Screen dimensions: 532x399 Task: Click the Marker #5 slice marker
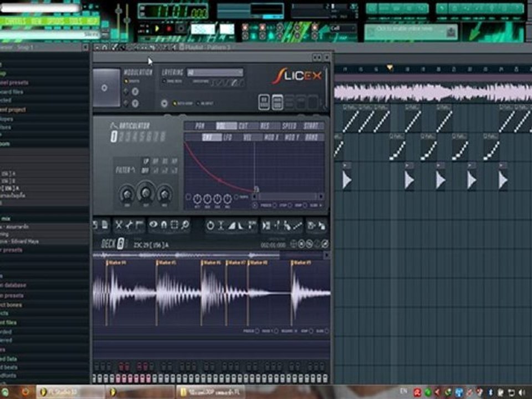point(166,263)
